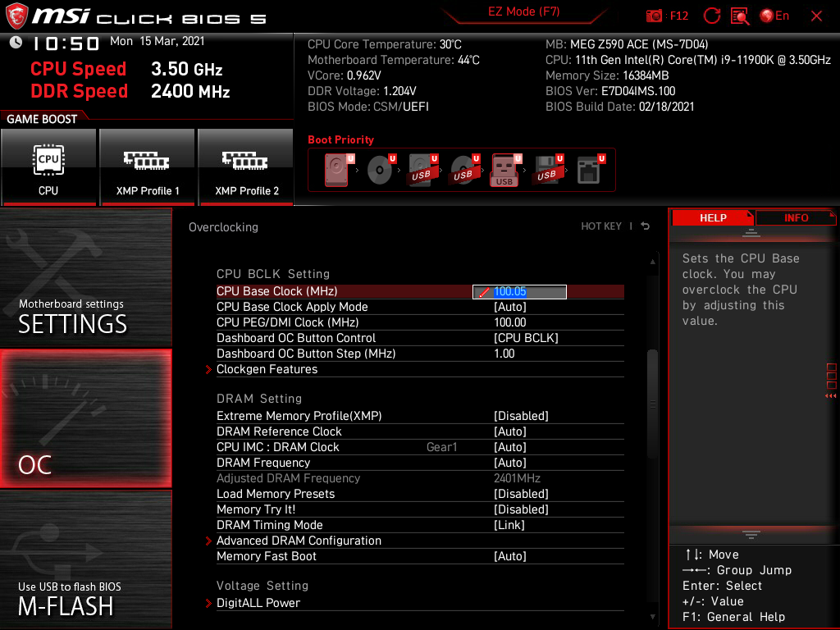
Task: Click the GAME BOOST label
Action: pyautogui.click(x=42, y=119)
